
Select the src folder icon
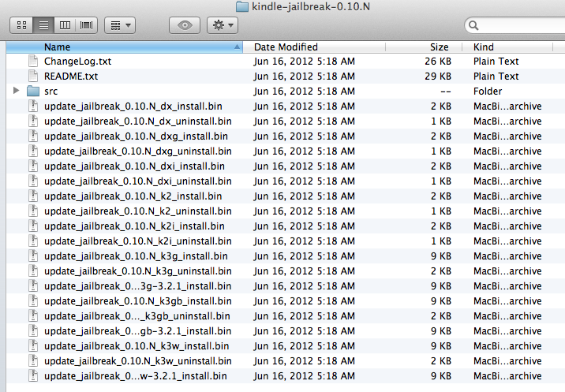(33, 91)
